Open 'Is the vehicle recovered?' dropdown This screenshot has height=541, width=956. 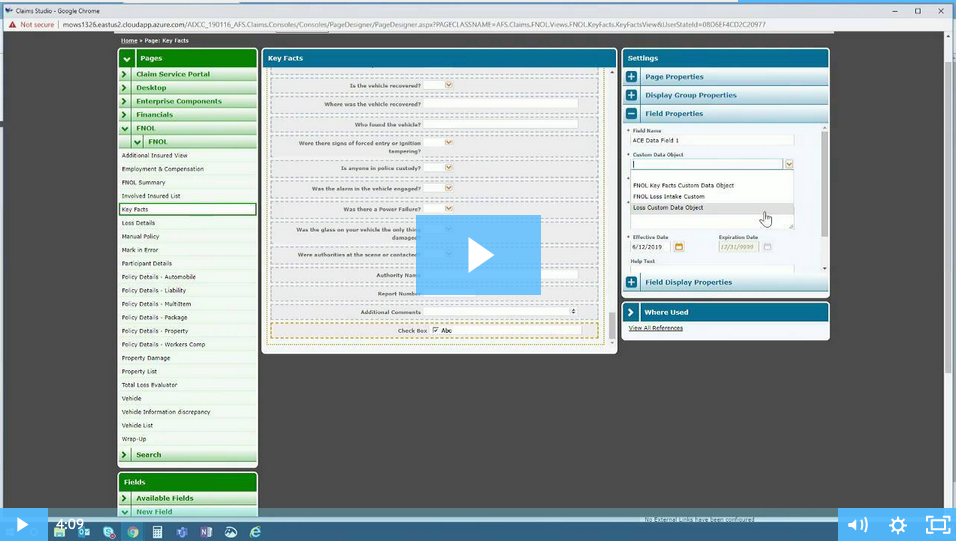pyautogui.click(x=449, y=85)
